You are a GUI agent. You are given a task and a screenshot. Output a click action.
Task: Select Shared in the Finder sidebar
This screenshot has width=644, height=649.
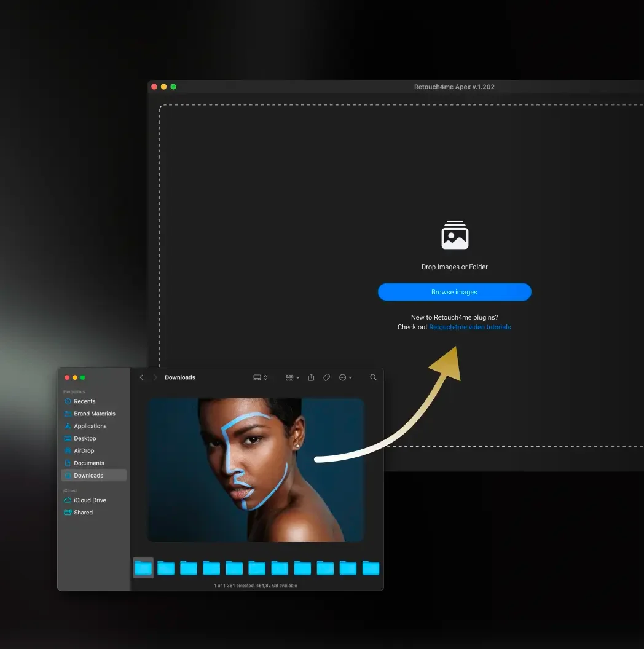pyautogui.click(x=94, y=513)
